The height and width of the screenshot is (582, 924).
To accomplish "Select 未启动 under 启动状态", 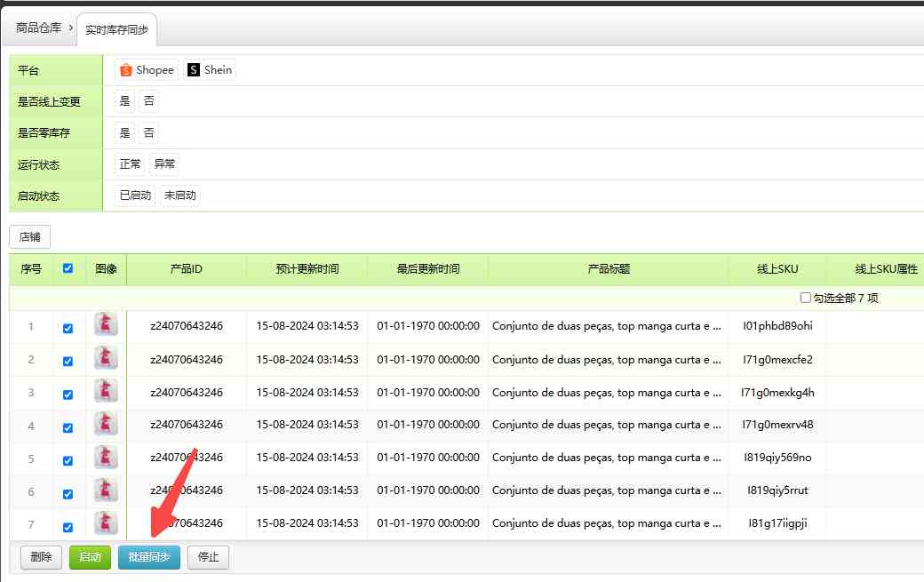I will (180, 195).
